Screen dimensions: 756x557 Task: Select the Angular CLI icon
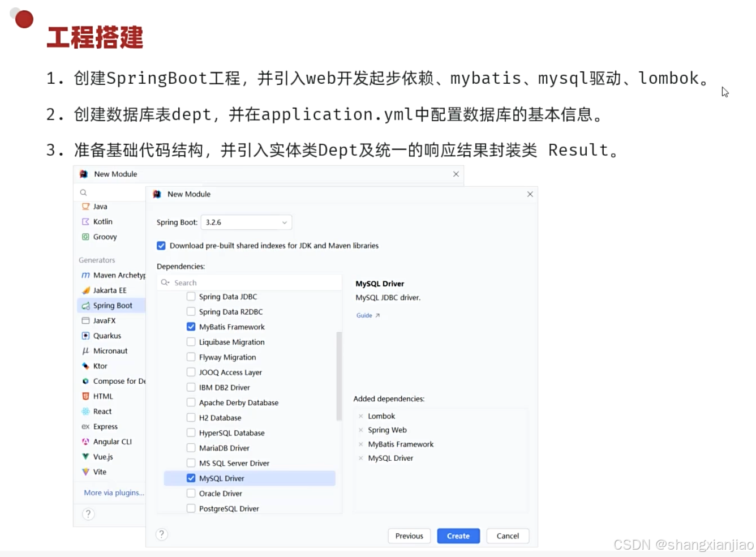pos(85,442)
